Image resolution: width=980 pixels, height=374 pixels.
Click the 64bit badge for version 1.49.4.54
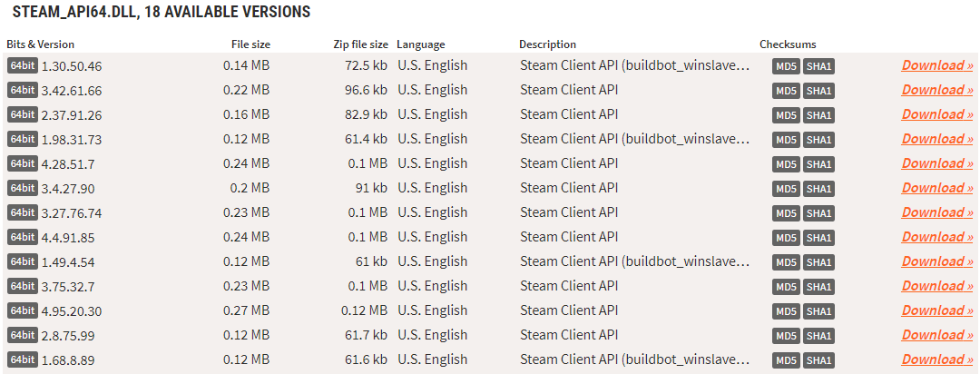23,261
